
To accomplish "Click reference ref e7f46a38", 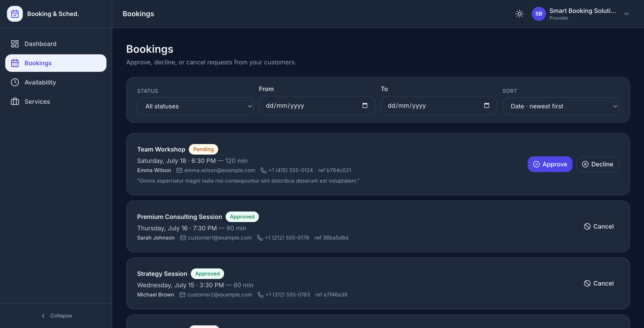I will (331, 294).
